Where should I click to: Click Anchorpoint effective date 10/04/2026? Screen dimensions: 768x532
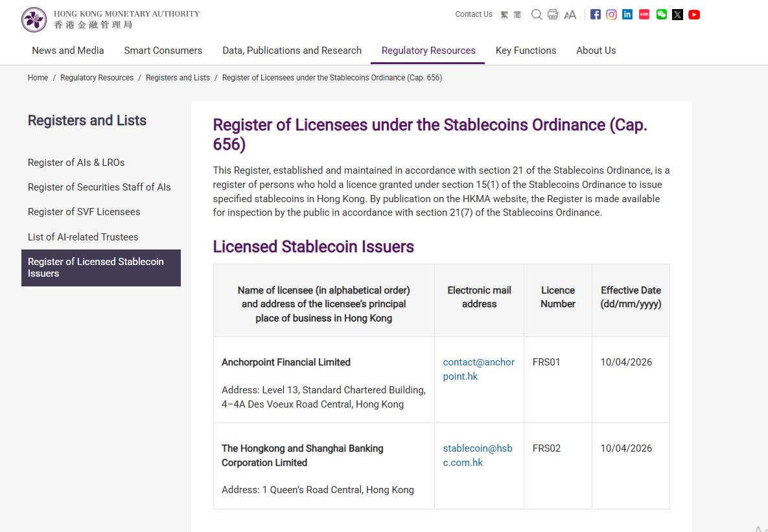(x=626, y=362)
